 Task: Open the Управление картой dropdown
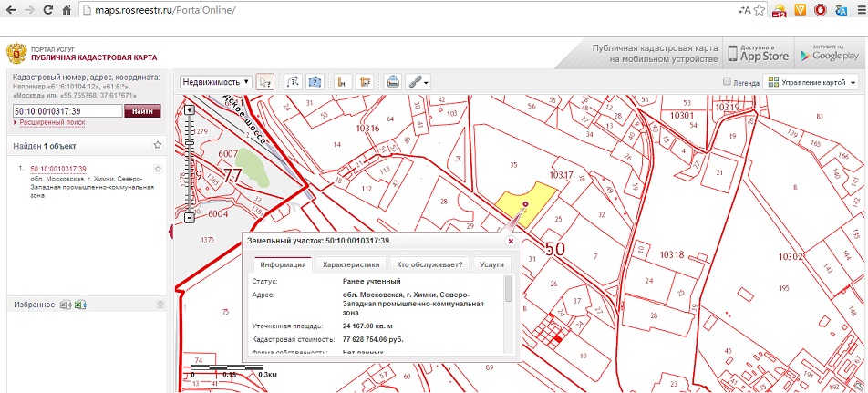810,82
